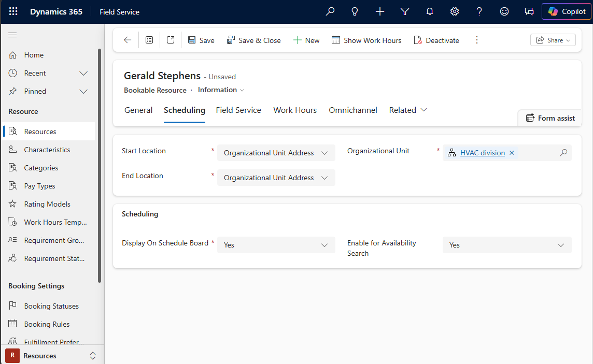Expand the Related tab menu

click(407, 110)
